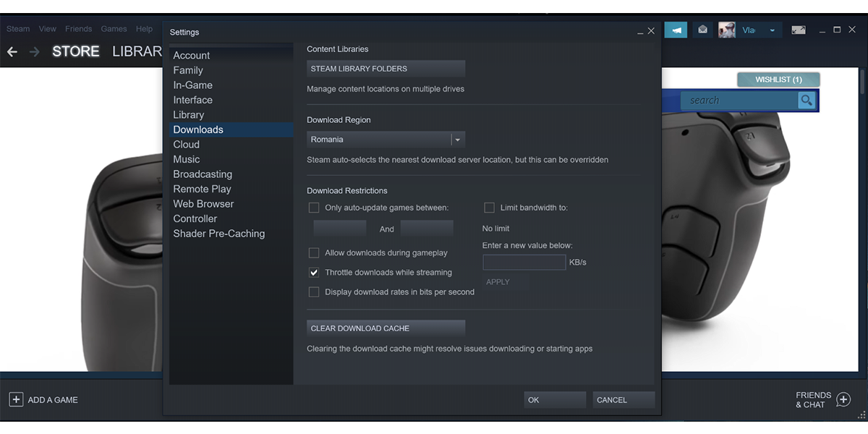Open the Download Region dropdown
Viewport: 868px width, 434px height.
[x=457, y=139]
